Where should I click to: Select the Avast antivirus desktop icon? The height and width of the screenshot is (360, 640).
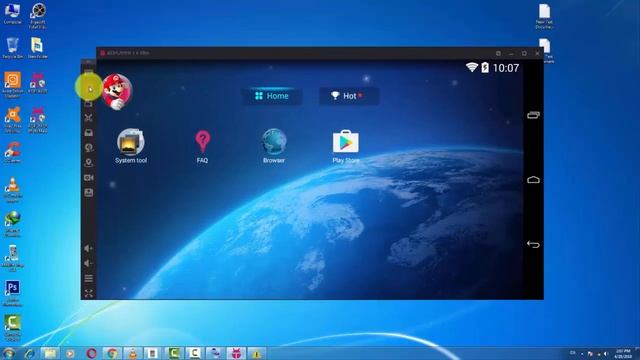click(12, 120)
